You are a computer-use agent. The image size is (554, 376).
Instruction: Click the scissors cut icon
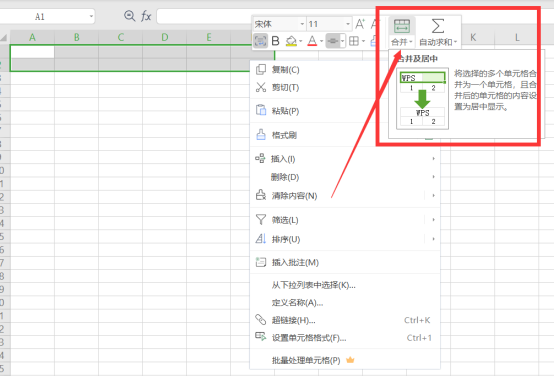click(261, 87)
